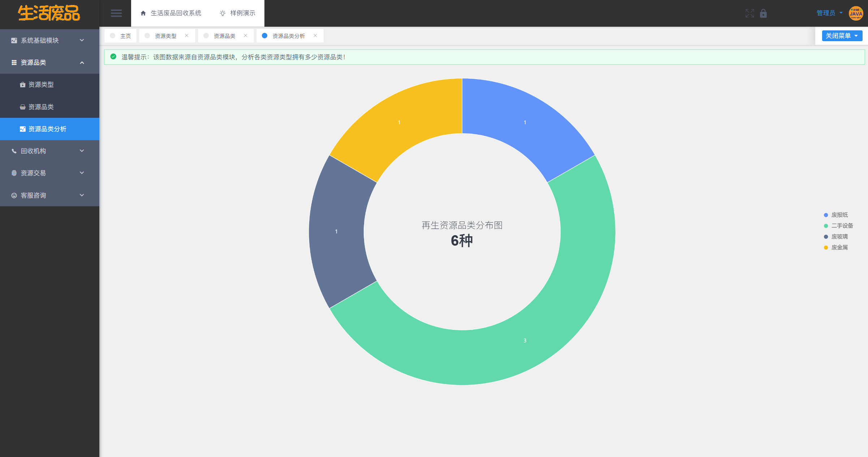Click the 生活废品 logo
Screen dimensions: 868x457
point(49,13)
